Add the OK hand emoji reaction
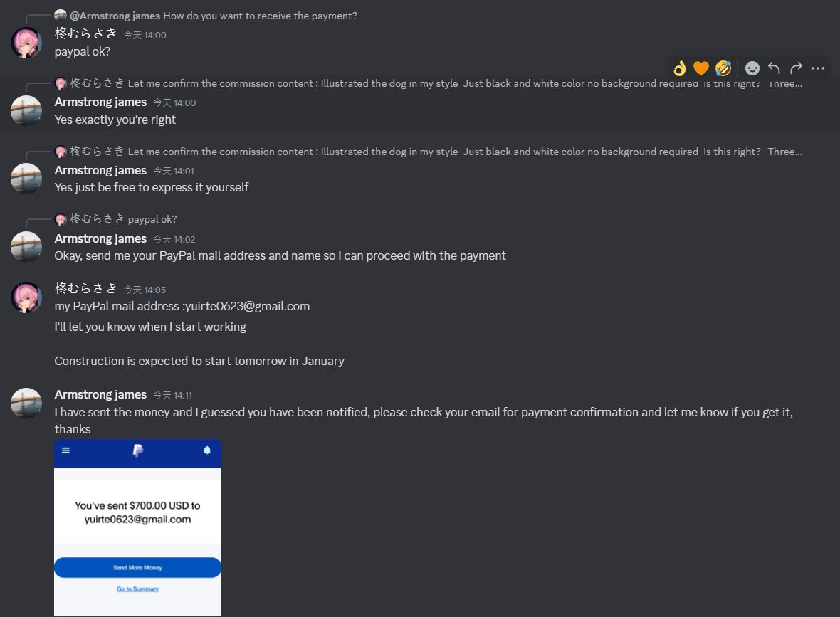 click(x=679, y=68)
